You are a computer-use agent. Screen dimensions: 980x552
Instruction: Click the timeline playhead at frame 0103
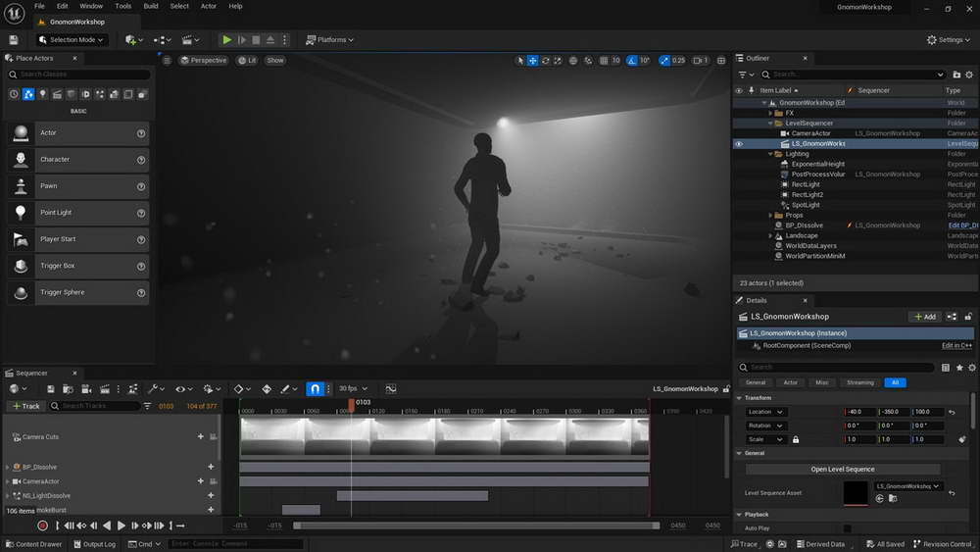click(352, 405)
